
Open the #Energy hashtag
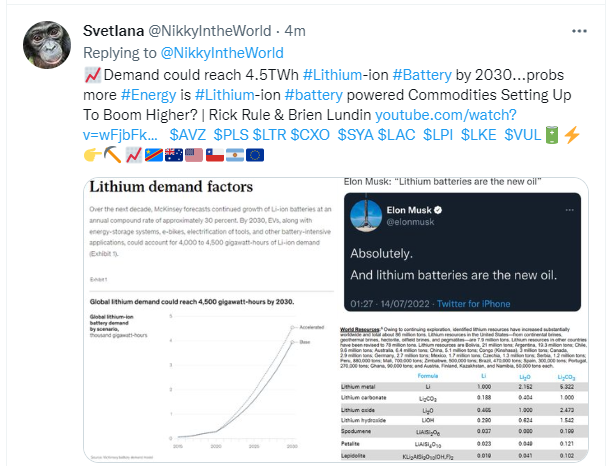[x=148, y=95]
